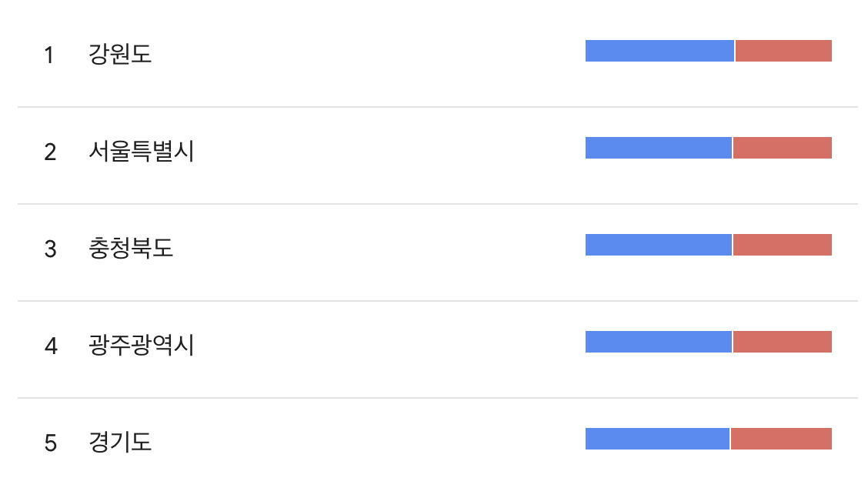The image size is (868, 488).
Task: Select rank number 4 beside 광주광역시
Action: tap(50, 346)
